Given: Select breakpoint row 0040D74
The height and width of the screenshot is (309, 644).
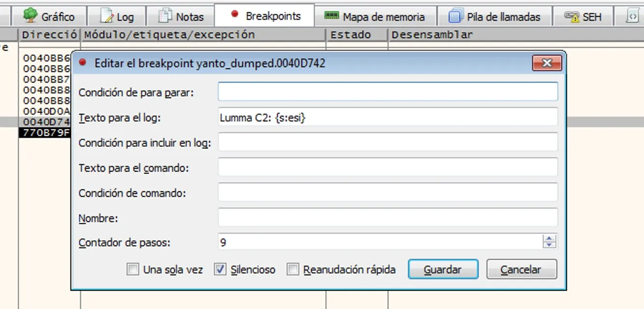Looking at the screenshot, I should 47,122.
